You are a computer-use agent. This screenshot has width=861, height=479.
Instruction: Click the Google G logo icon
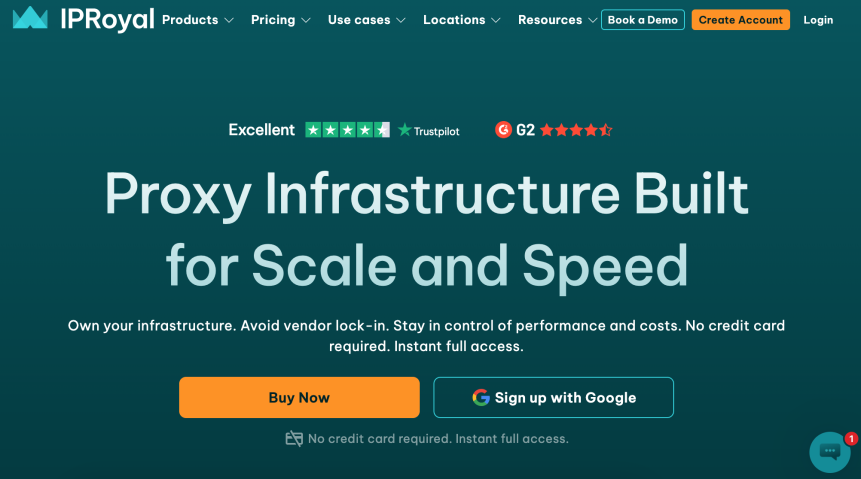[x=481, y=398]
